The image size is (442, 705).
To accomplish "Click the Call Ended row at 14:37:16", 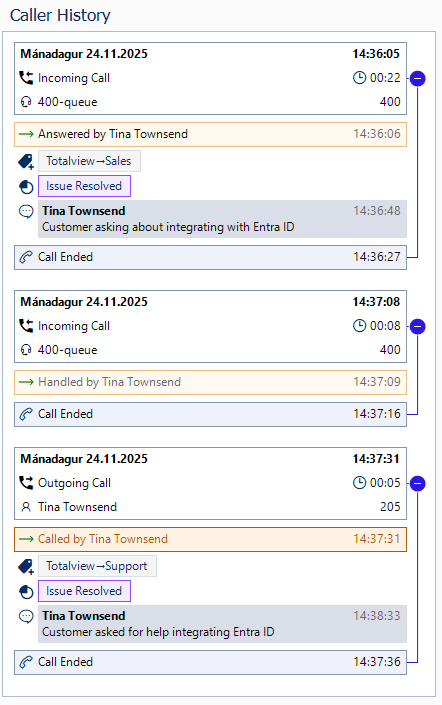I will point(210,414).
